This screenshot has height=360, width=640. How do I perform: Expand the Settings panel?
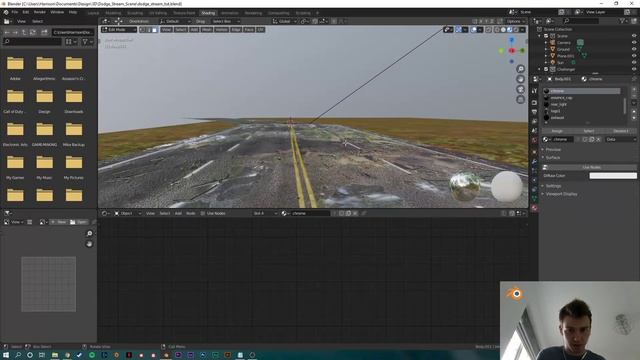click(x=553, y=186)
